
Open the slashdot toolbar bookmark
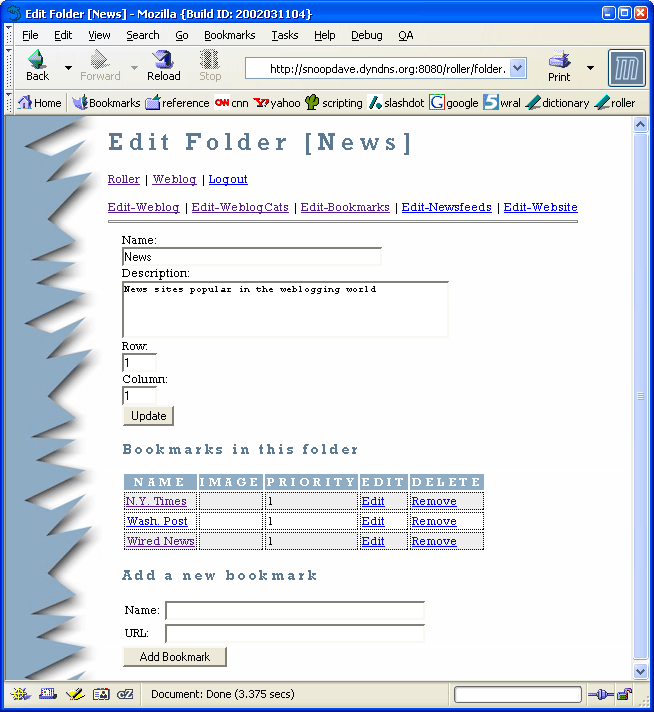(x=397, y=103)
